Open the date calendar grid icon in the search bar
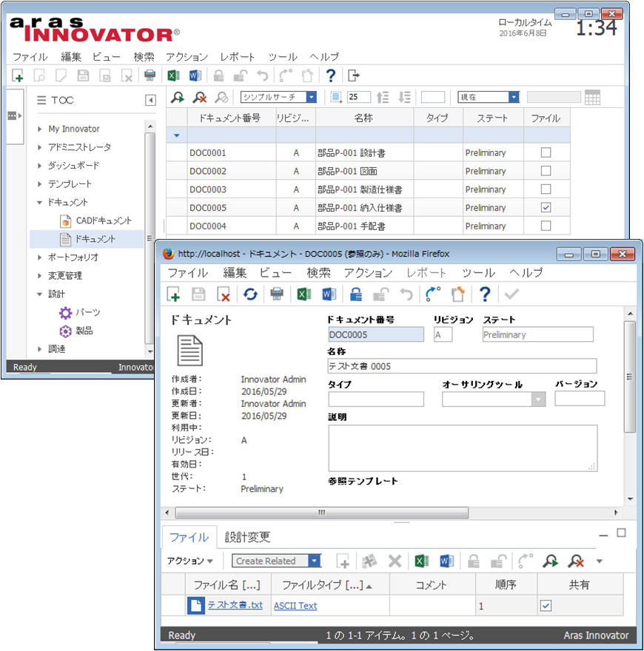The height and width of the screenshot is (651, 644). pyautogui.click(x=592, y=98)
